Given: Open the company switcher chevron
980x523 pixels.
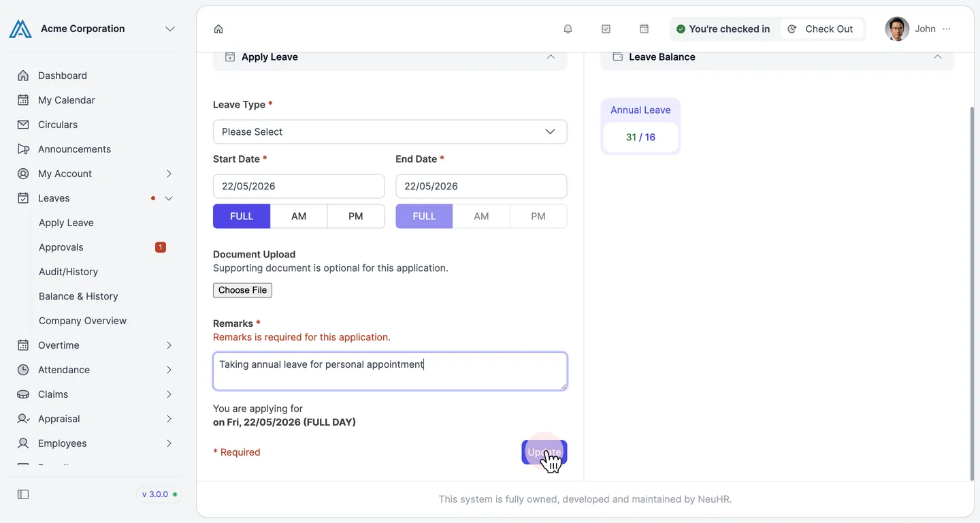Looking at the screenshot, I should pyautogui.click(x=170, y=29).
